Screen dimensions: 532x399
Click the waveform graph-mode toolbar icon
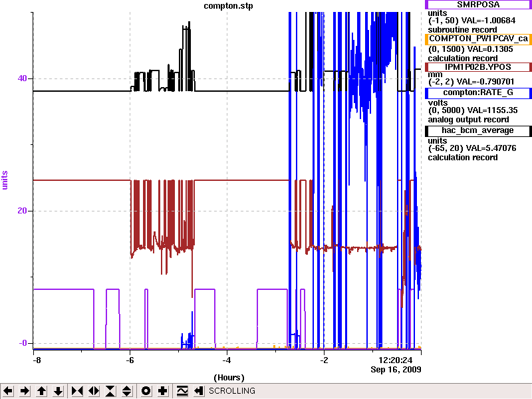click(x=182, y=391)
